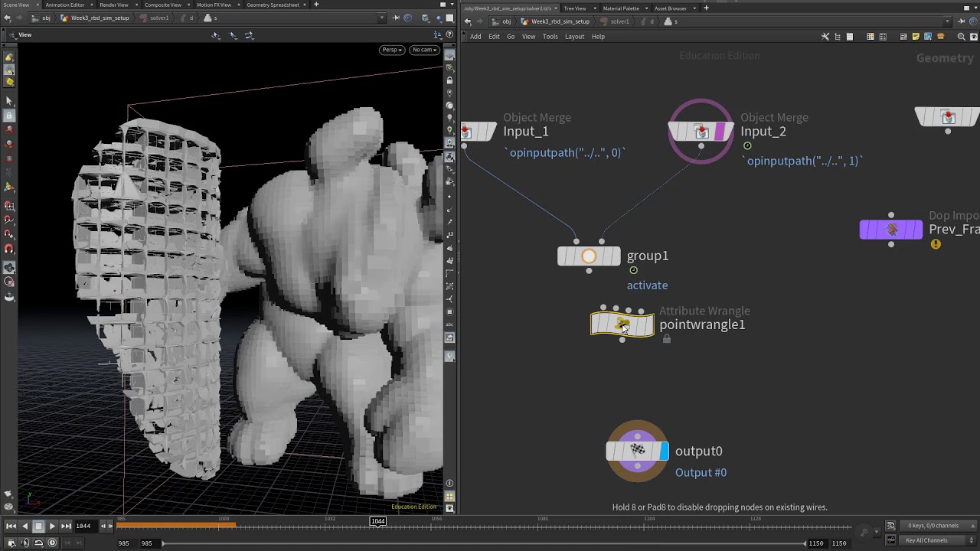Click the output0 node
980x551 pixels.
click(x=637, y=452)
